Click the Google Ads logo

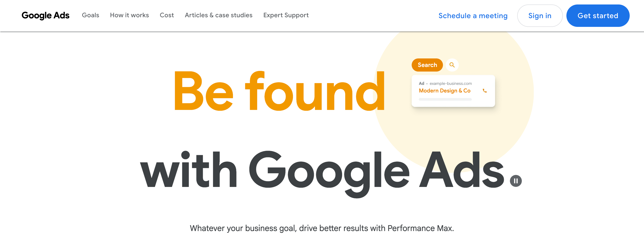[x=45, y=15]
